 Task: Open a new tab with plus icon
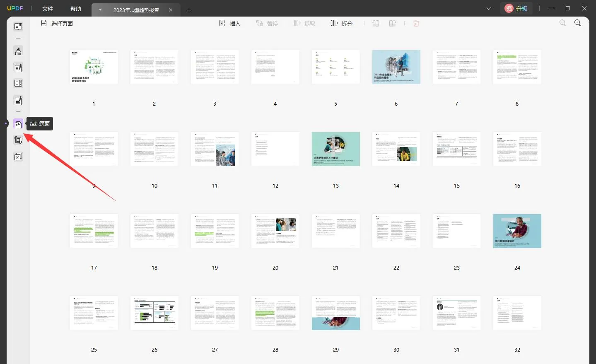[x=189, y=10]
